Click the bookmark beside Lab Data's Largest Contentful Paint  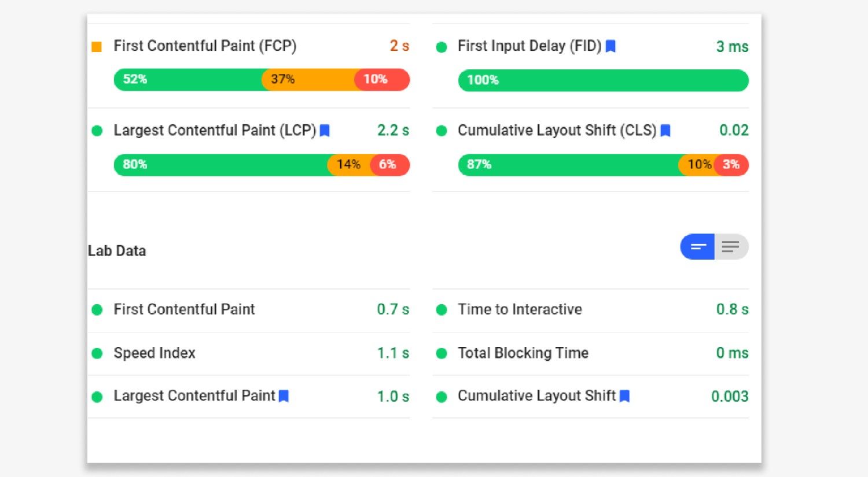pos(284,396)
